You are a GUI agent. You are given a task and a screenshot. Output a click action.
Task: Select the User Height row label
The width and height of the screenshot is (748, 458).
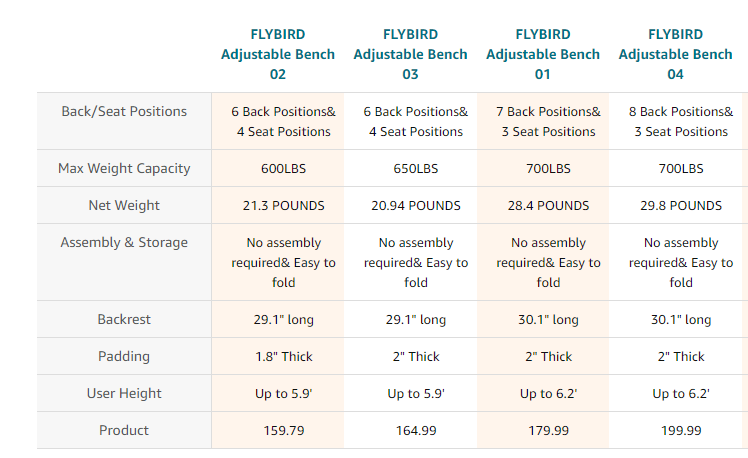tap(124, 393)
